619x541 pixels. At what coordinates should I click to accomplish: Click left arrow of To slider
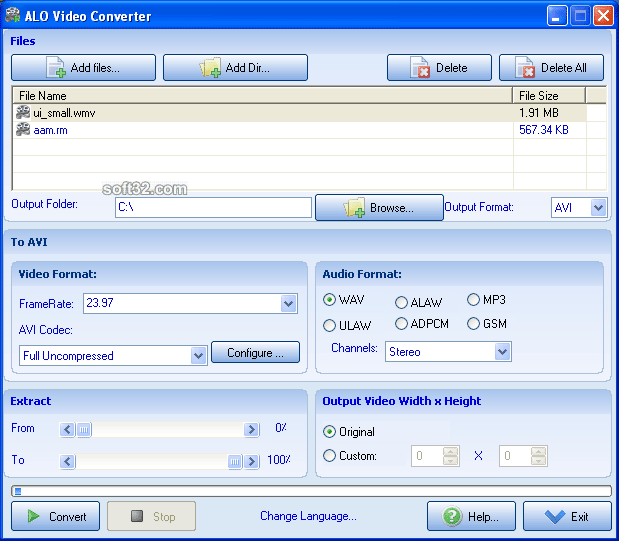point(68,461)
